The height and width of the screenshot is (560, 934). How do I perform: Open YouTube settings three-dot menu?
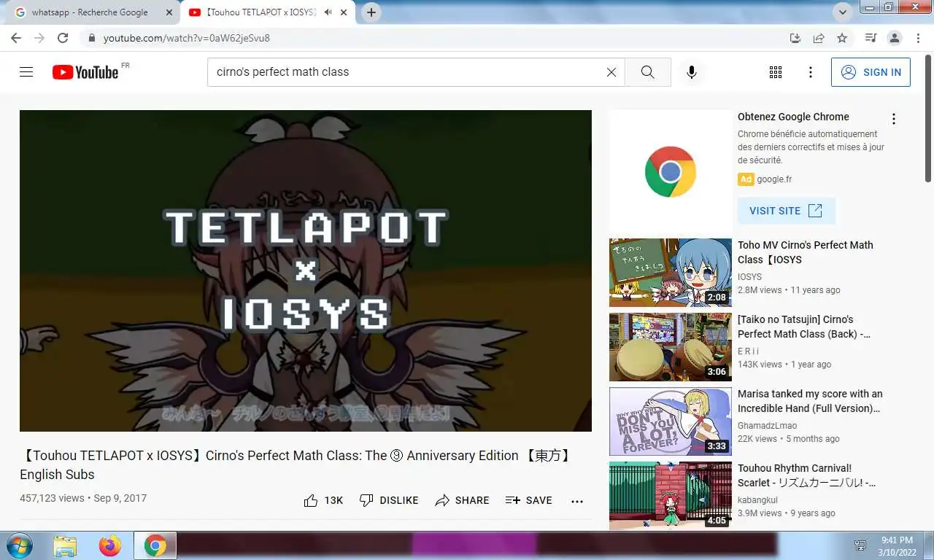click(810, 72)
